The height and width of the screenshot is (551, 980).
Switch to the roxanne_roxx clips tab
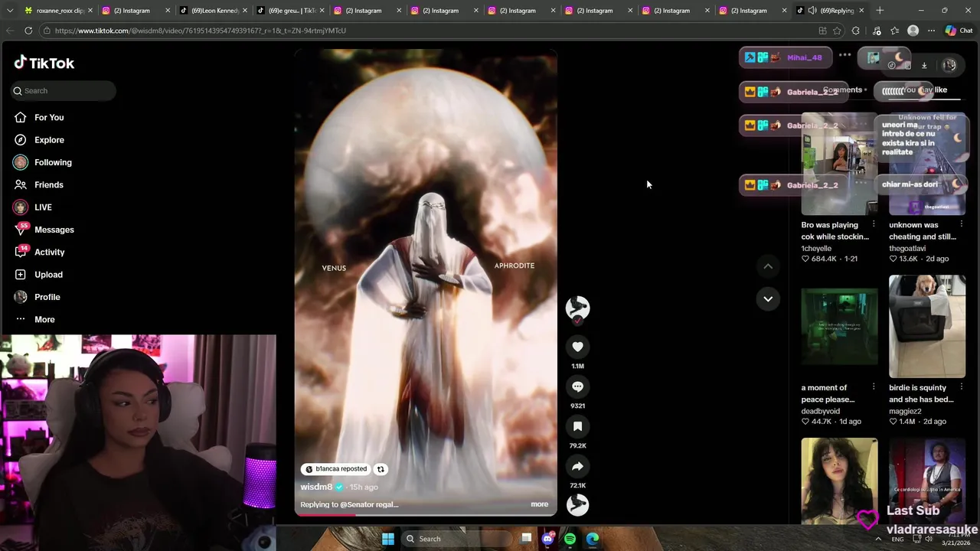[x=55, y=11]
